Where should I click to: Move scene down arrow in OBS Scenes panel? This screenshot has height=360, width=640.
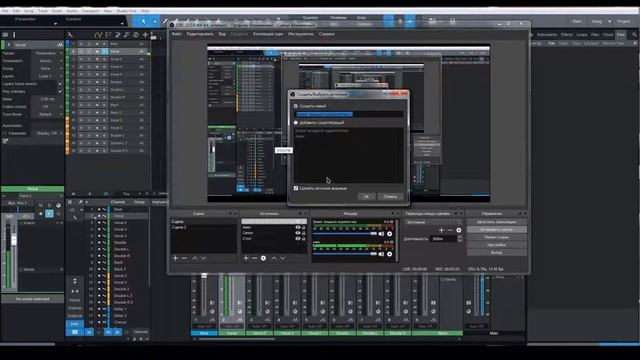point(203,258)
